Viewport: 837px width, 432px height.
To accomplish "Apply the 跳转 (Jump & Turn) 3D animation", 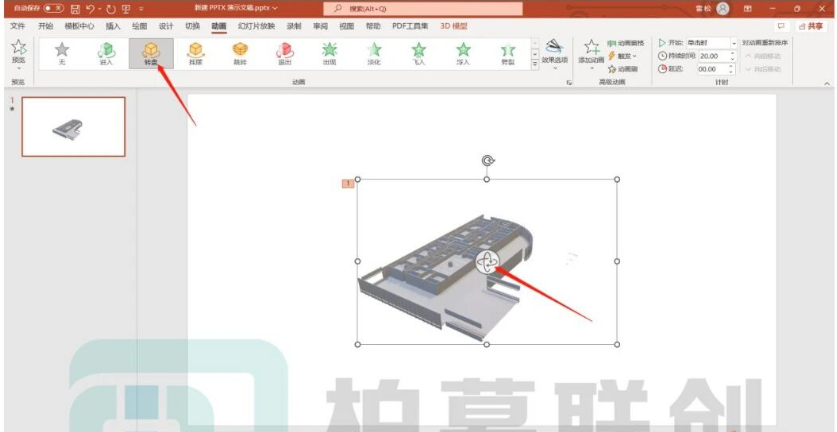I will click(240, 53).
